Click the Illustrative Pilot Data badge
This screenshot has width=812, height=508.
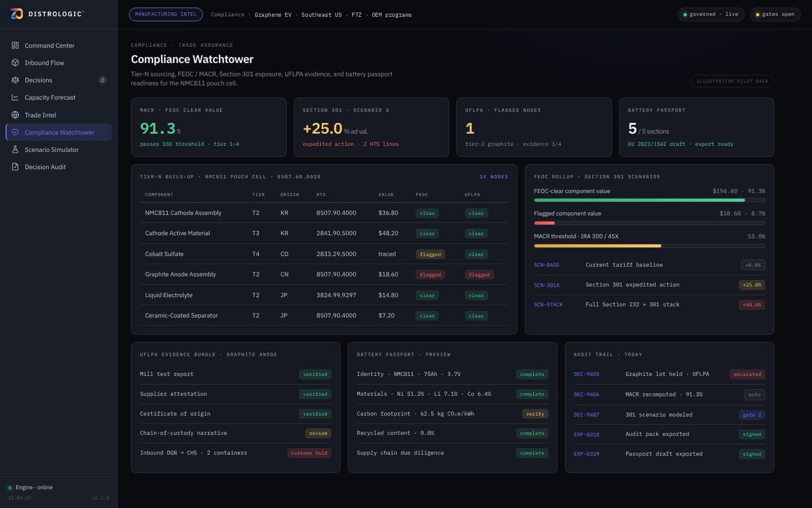(x=732, y=81)
